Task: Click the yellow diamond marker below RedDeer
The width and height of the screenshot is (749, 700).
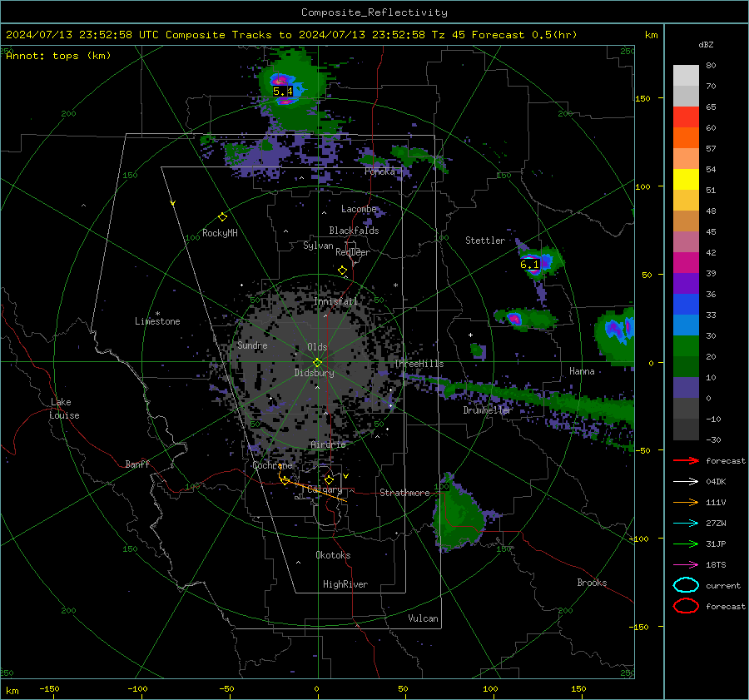Action: pyautogui.click(x=343, y=271)
